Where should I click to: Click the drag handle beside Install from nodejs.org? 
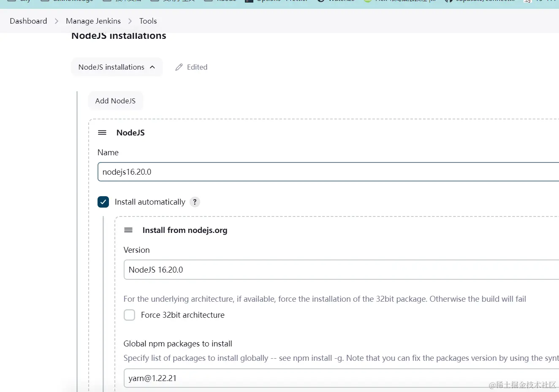coord(128,230)
